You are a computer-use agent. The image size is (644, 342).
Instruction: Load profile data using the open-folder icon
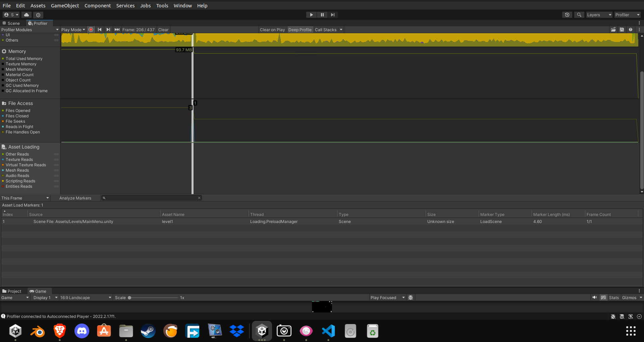tap(613, 30)
